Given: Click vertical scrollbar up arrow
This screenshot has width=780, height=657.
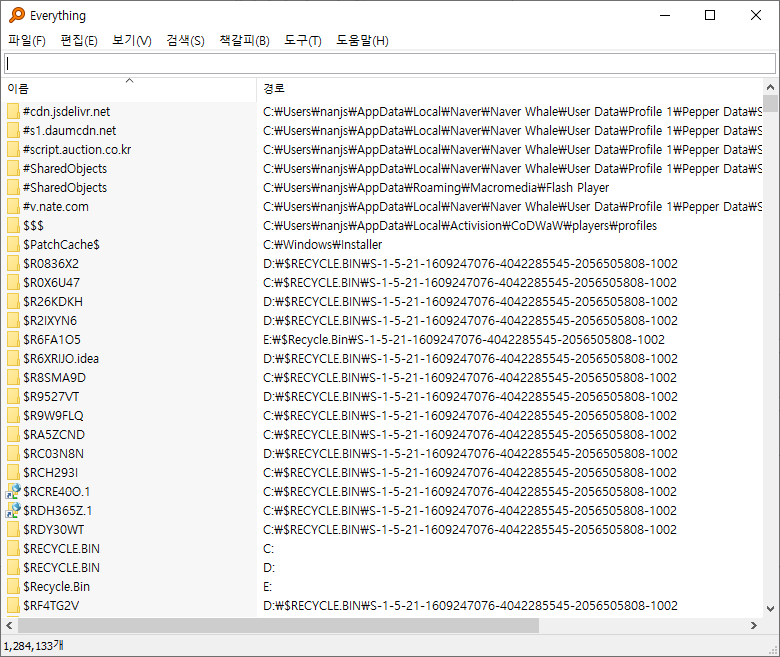Looking at the screenshot, I should 770,87.
